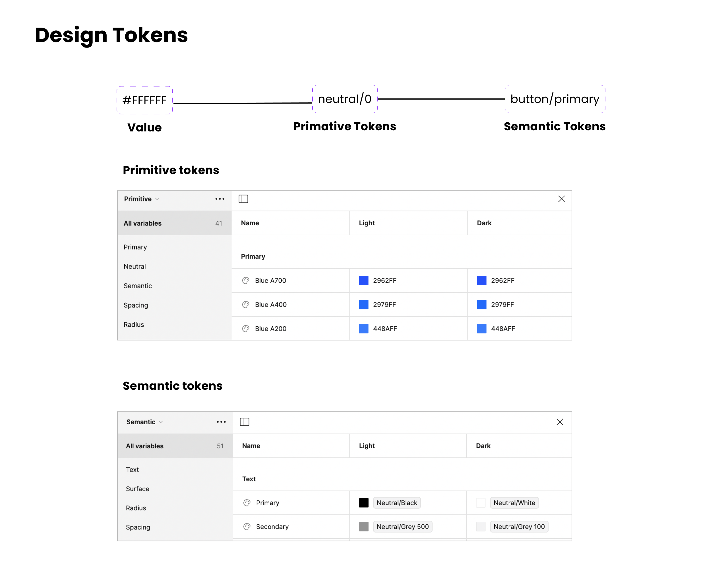Toggle sidebar icon in Primitive panel
Image resolution: width=728 pixels, height=569 pixels.
click(243, 199)
